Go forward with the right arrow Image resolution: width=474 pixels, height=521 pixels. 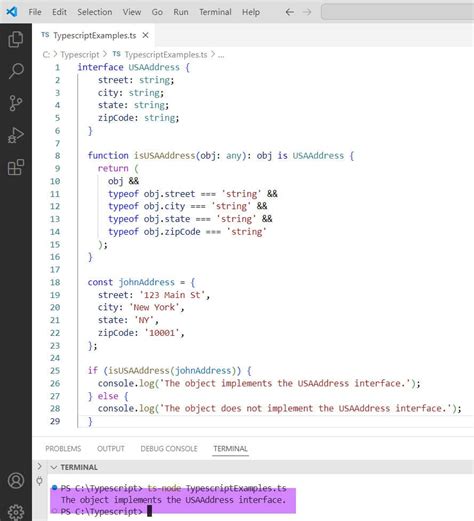pyautogui.click(x=307, y=12)
